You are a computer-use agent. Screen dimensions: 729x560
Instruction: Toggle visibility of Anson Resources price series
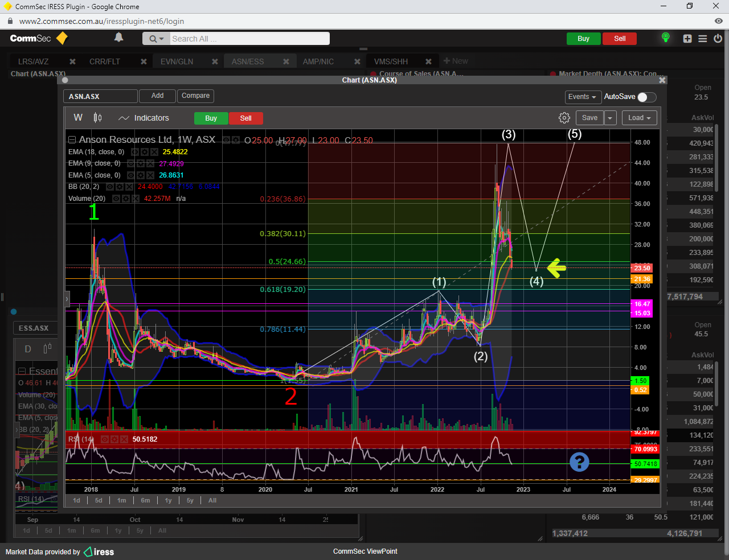tap(226, 140)
